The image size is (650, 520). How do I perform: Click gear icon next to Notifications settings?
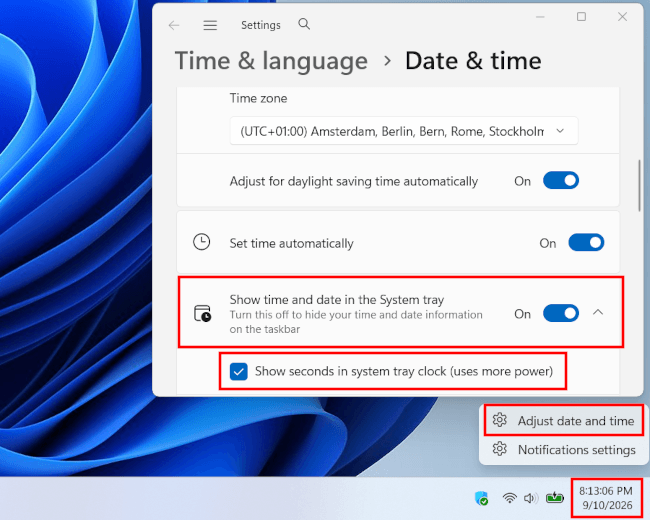click(500, 449)
